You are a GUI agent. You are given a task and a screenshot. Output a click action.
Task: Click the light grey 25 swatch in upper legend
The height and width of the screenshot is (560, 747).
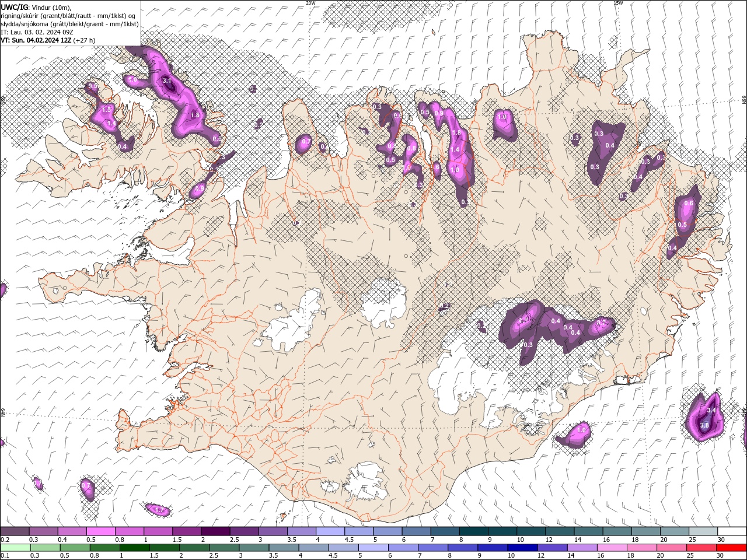point(703,531)
